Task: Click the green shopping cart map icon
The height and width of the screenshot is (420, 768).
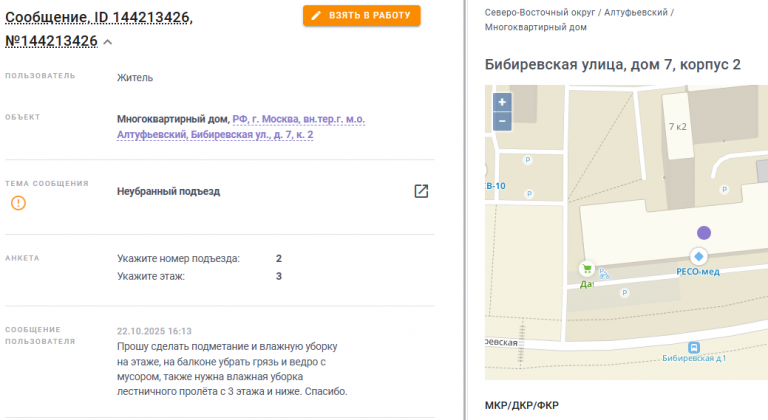Action: point(587,269)
